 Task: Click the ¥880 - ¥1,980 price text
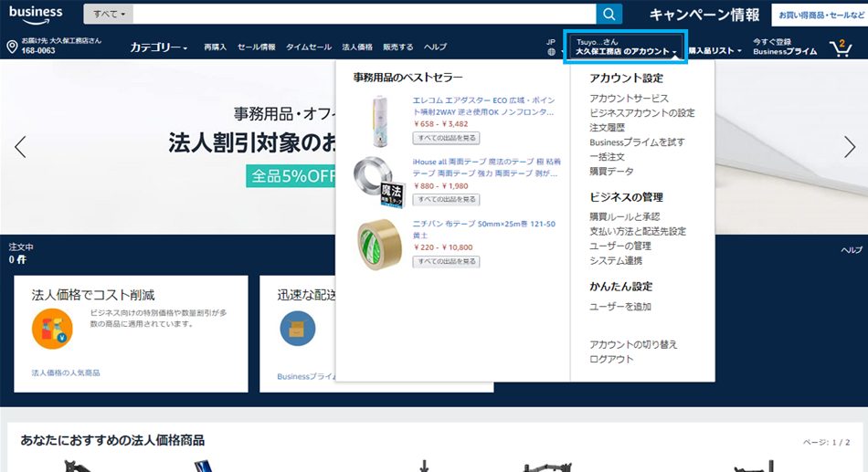(x=440, y=186)
